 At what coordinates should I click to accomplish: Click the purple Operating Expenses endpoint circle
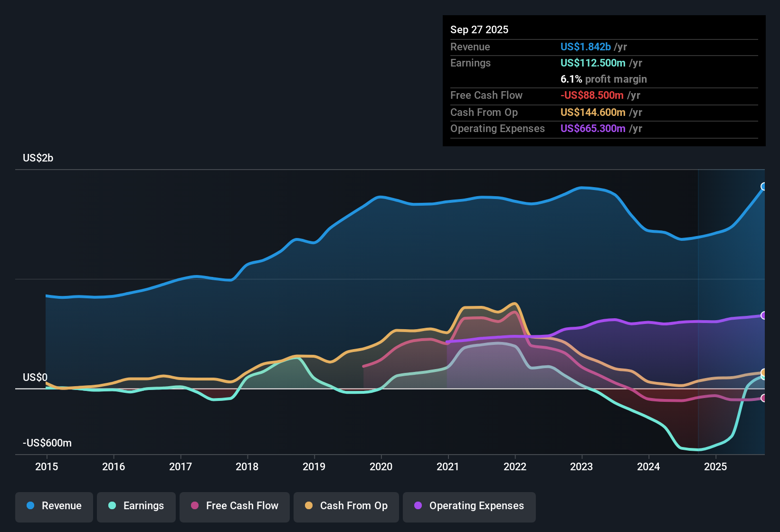764,314
